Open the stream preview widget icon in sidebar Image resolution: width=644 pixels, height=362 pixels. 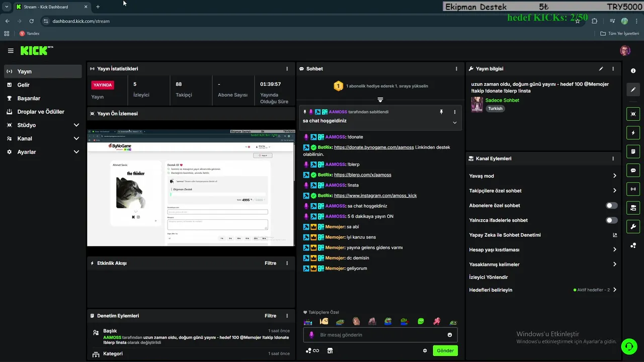point(633,114)
